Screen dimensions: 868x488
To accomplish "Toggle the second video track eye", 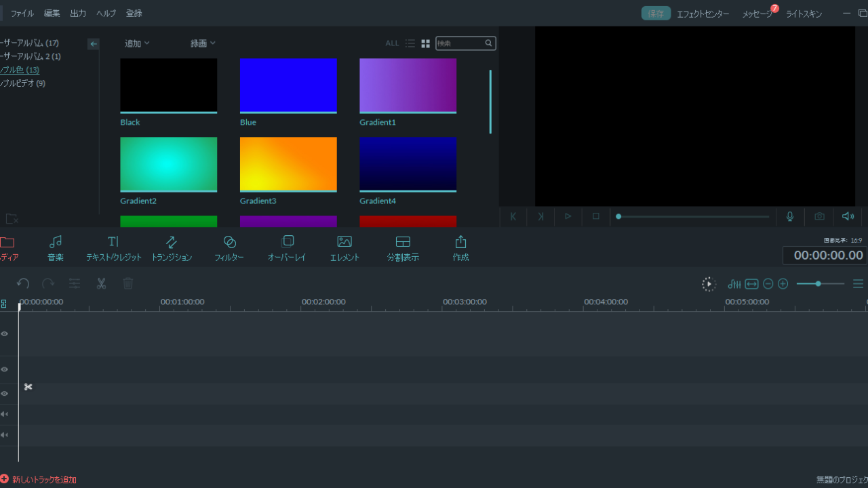I will click(4, 369).
